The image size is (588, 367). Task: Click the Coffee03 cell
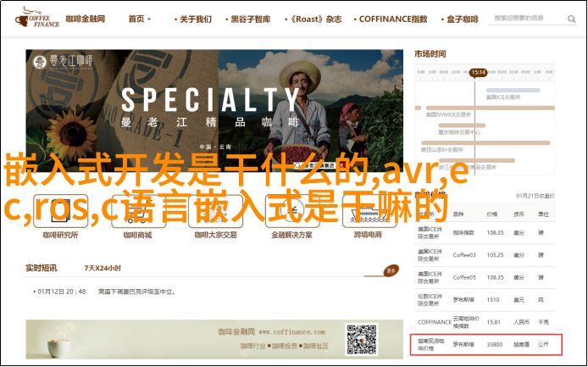click(464, 255)
